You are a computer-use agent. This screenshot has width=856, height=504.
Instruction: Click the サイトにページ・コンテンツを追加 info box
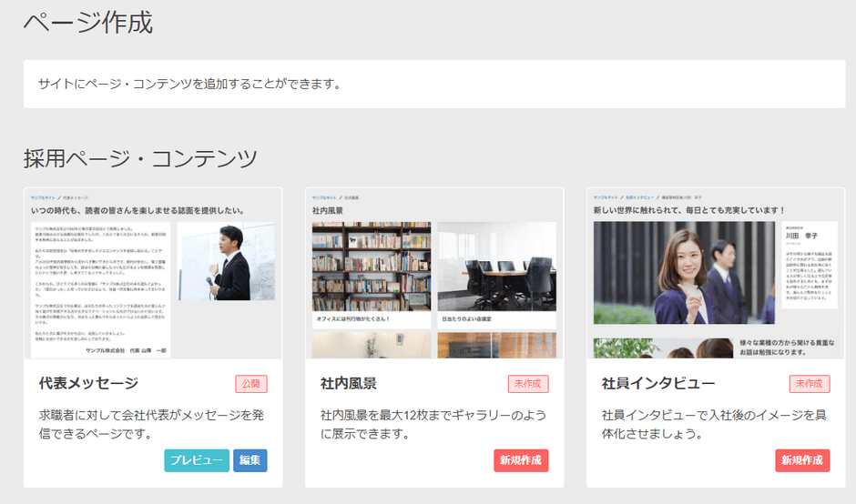(433, 85)
